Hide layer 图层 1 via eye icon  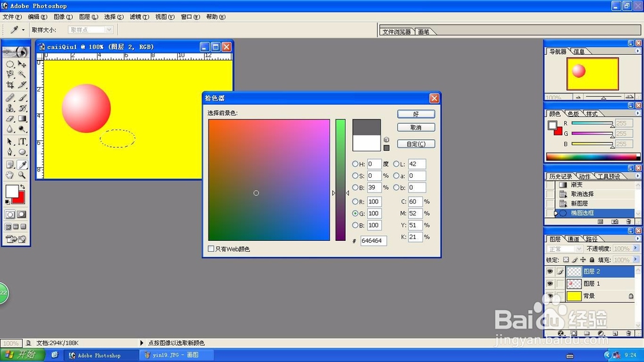click(550, 284)
